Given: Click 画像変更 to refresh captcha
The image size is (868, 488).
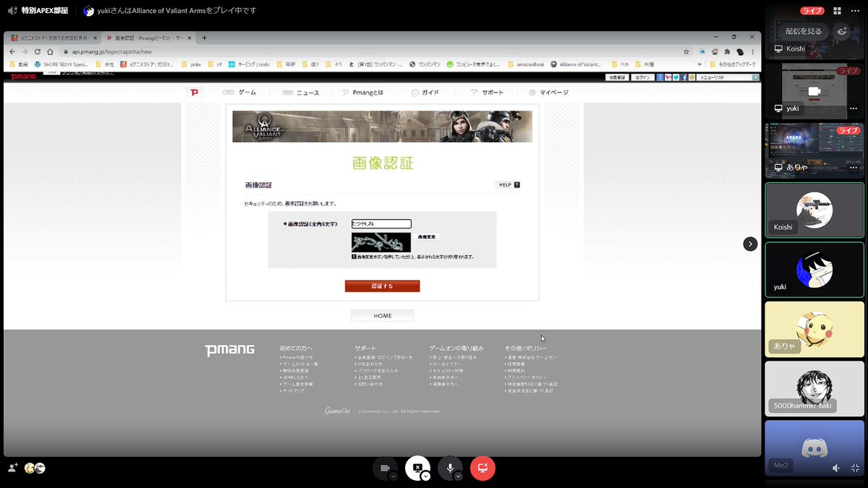Looking at the screenshot, I should (427, 236).
